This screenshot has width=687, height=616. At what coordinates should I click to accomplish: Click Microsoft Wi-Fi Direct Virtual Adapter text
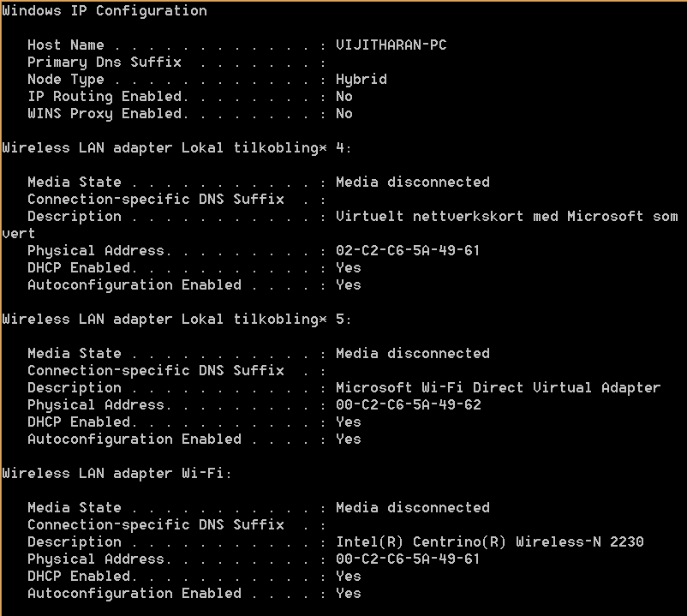498,388
